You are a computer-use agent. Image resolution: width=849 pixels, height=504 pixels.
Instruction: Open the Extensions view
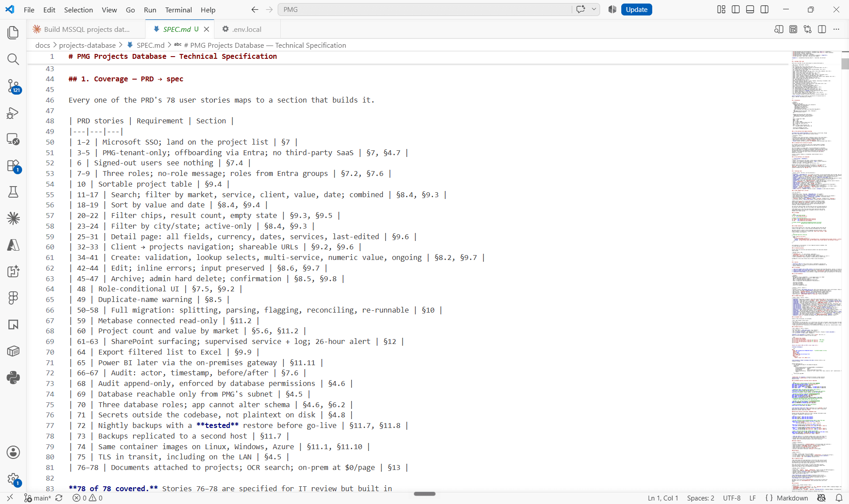13,165
